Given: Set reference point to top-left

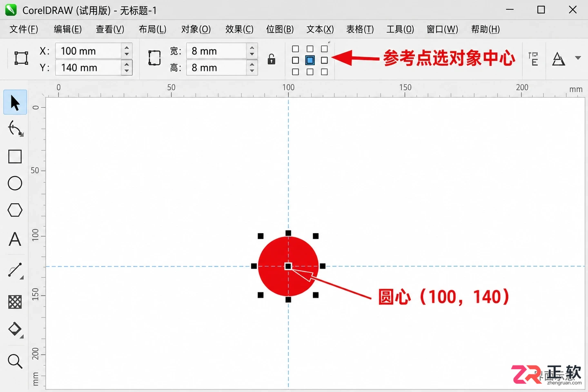Looking at the screenshot, I should pyautogui.click(x=296, y=49).
